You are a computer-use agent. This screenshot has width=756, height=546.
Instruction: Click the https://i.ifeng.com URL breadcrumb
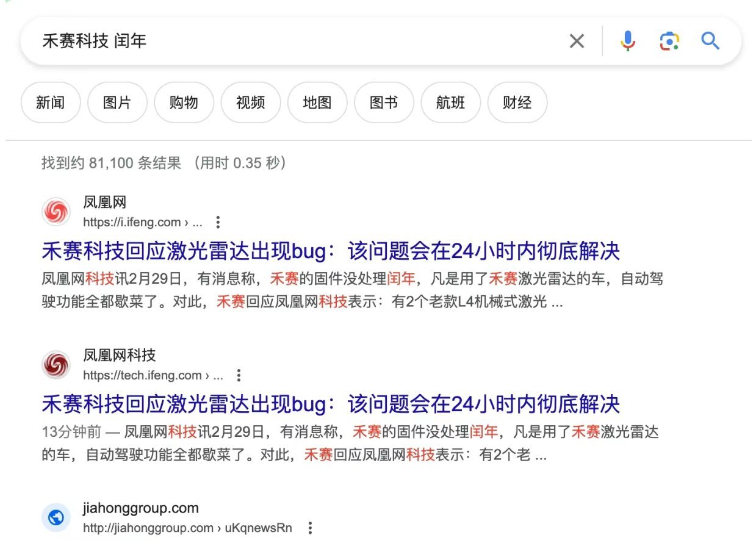[143, 222]
